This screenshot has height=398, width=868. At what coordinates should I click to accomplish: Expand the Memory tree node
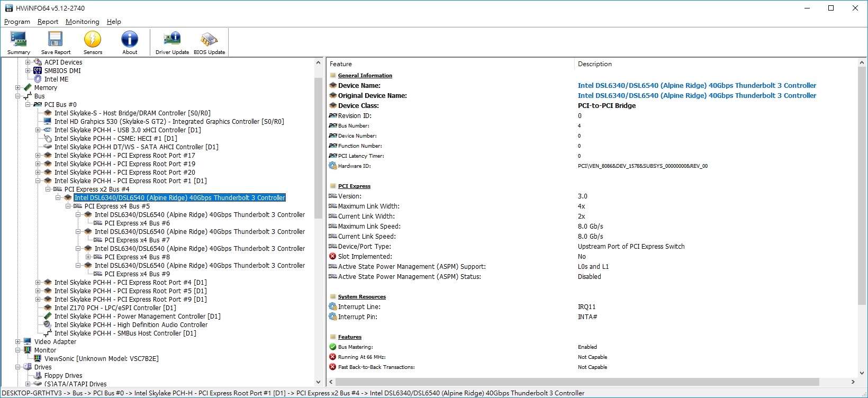(x=17, y=87)
